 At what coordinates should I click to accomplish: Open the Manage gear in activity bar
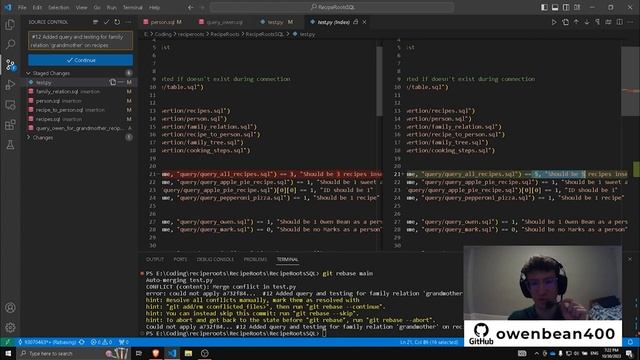pos(10,327)
